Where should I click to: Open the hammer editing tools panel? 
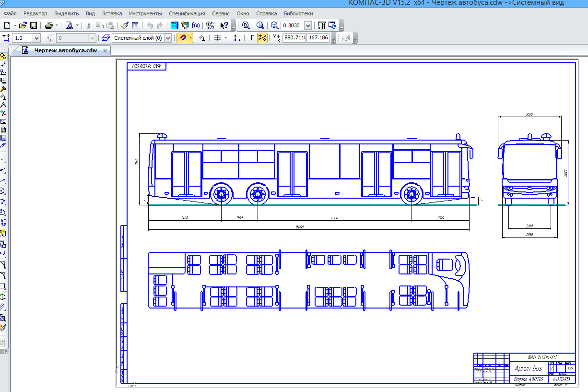coord(3,89)
